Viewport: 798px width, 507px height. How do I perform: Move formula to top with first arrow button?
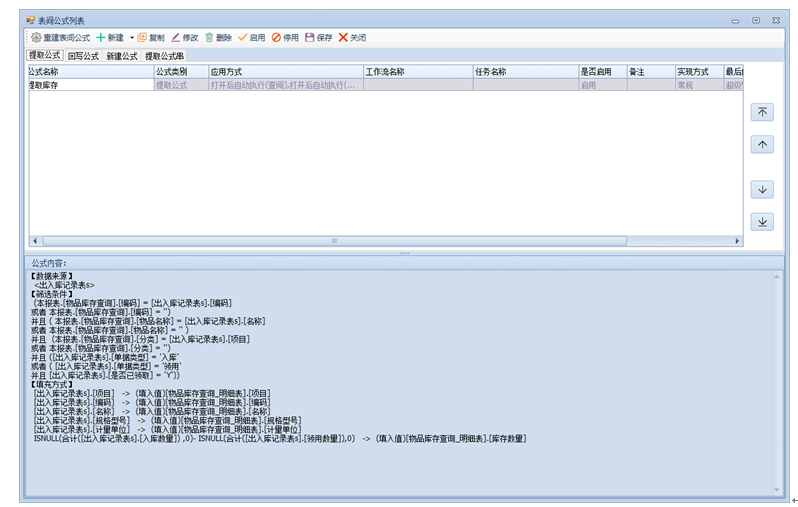pyautogui.click(x=762, y=112)
